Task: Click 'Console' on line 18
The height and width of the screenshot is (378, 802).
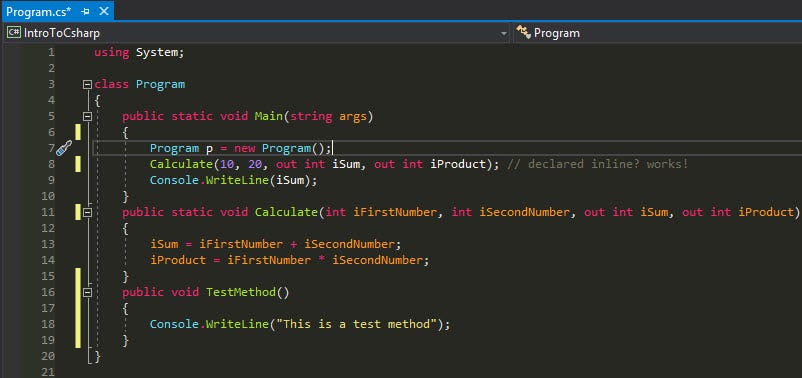Action: tap(174, 324)
